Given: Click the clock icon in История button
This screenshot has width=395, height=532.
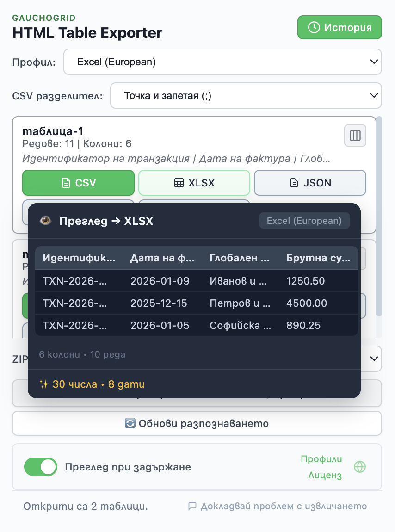Looking at the screenshot, I should coord(314,27).
